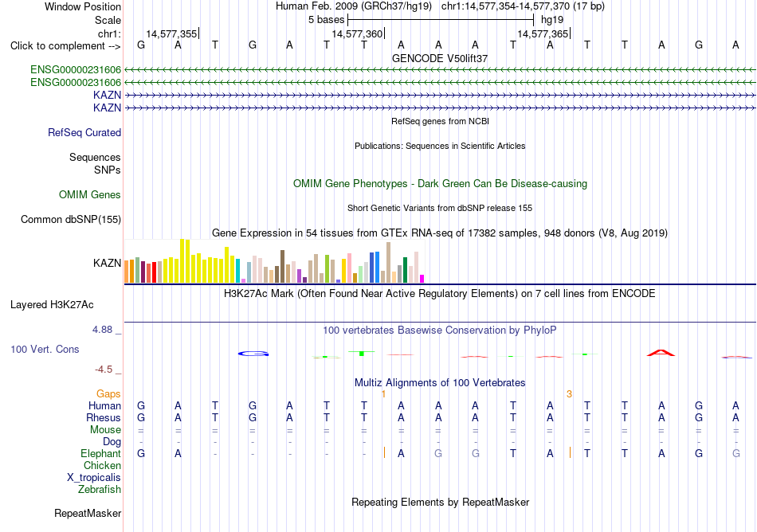757x532 pixels.
Task: Select the Human alignment row label
Action: (x=104, y=406)
